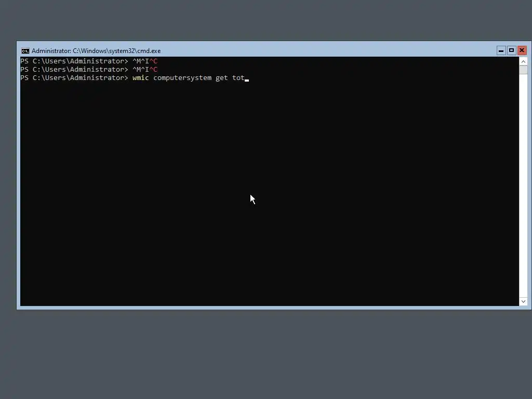Click the vertical scrollbar thumb
Screen dimensions: 532x399
point(523,70)
